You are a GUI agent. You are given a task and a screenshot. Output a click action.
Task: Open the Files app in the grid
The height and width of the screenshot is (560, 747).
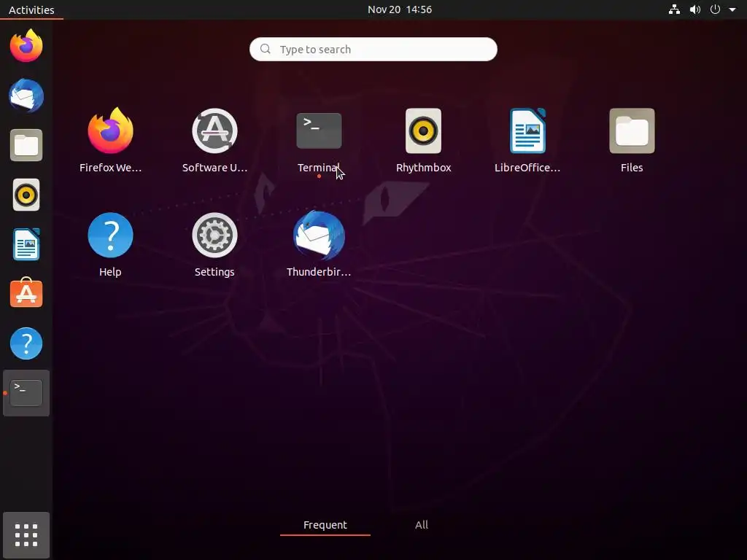pyautogui.click(x=632, y=131)
